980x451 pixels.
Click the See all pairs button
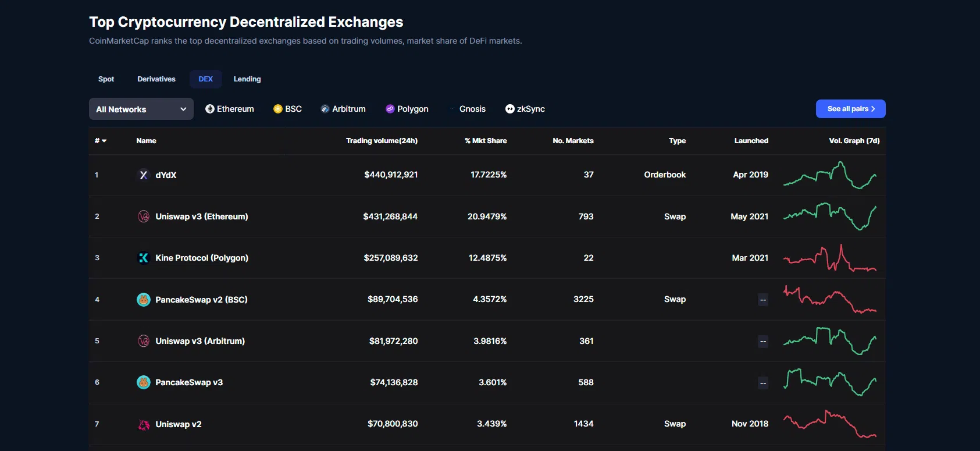[851, 109]
